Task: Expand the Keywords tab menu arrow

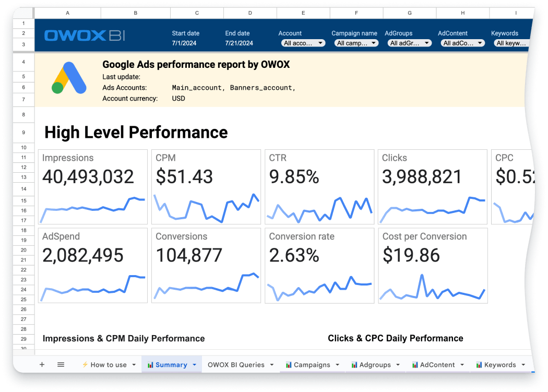Action: click(523, 365)
